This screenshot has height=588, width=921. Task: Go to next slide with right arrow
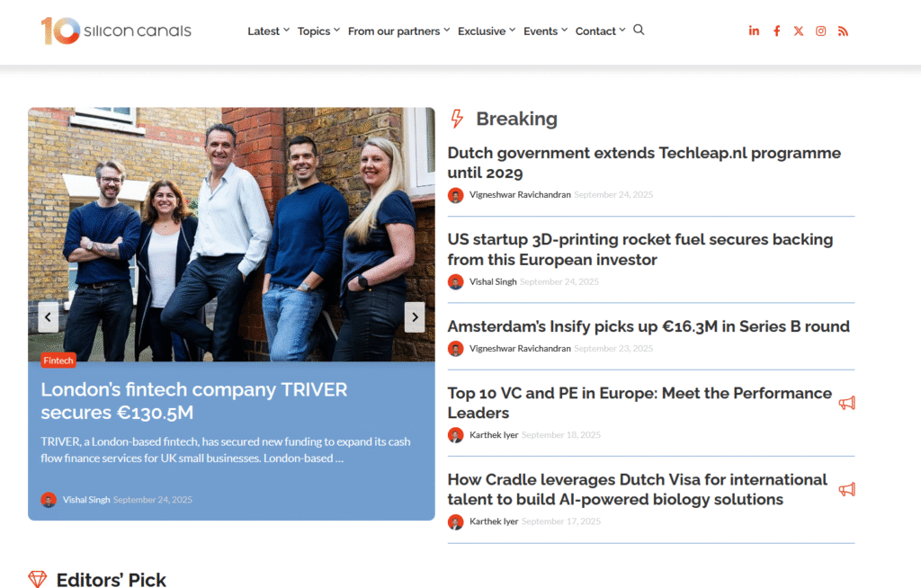[414, 316]
